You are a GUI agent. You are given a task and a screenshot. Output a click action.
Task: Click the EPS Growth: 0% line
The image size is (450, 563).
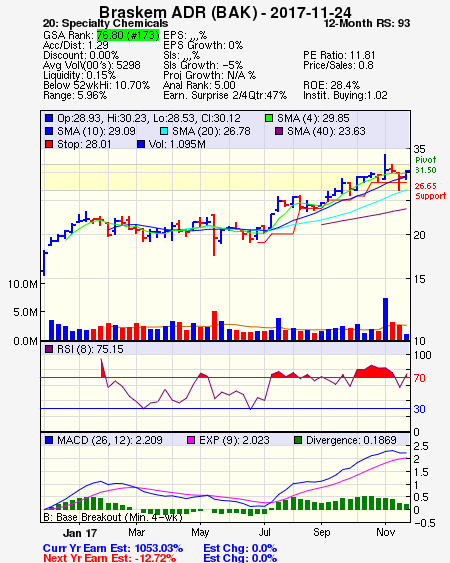point(203,45)
